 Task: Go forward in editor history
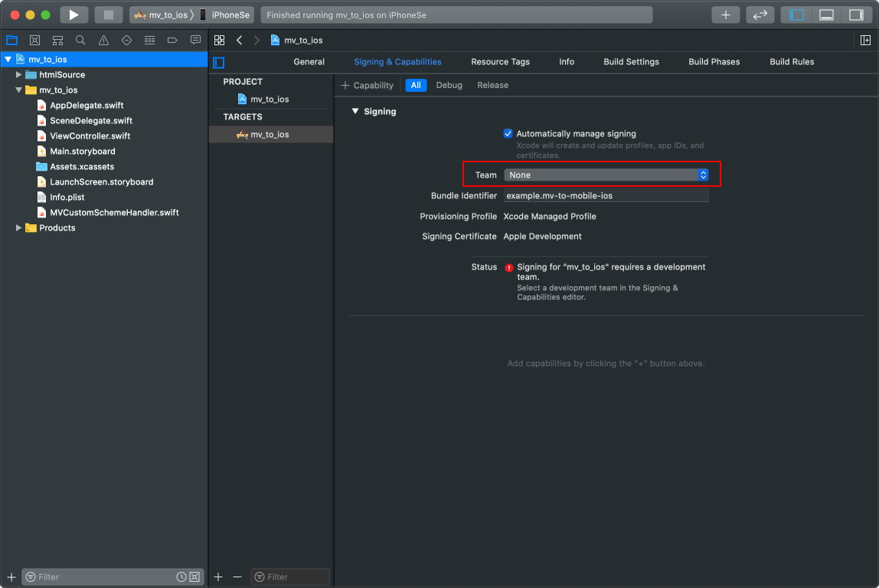click(x=257, y=41)
